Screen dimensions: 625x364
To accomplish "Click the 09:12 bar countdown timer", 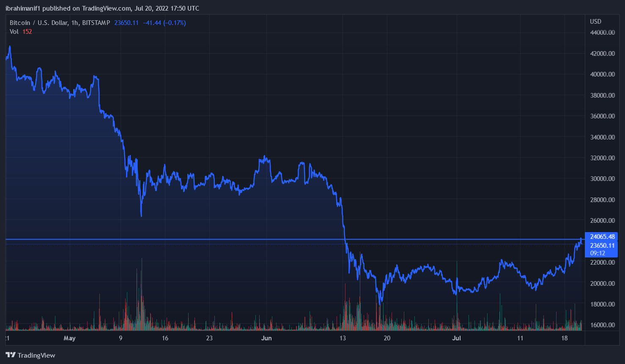I will coord(598,253).
